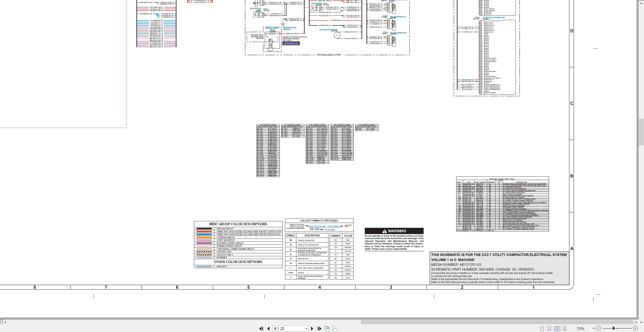Jump to the last page

[319, 328]
